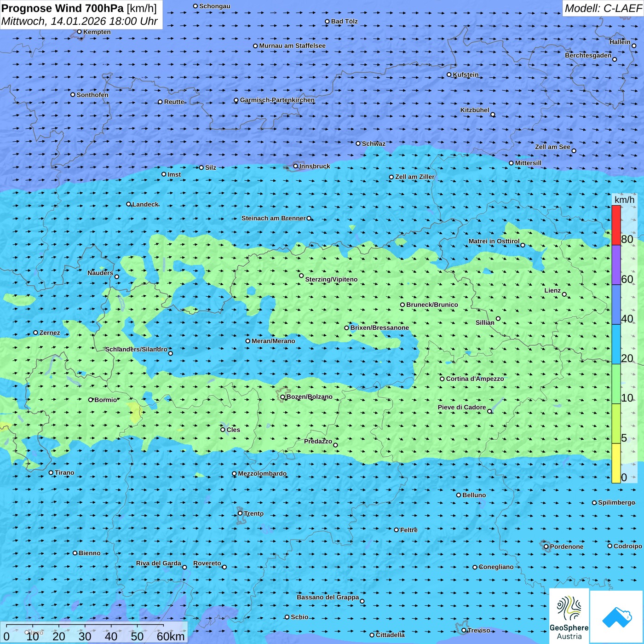Screen dimensions: 644x644
Task: Click the 'Rovereto' label
Action: point(207,563)
